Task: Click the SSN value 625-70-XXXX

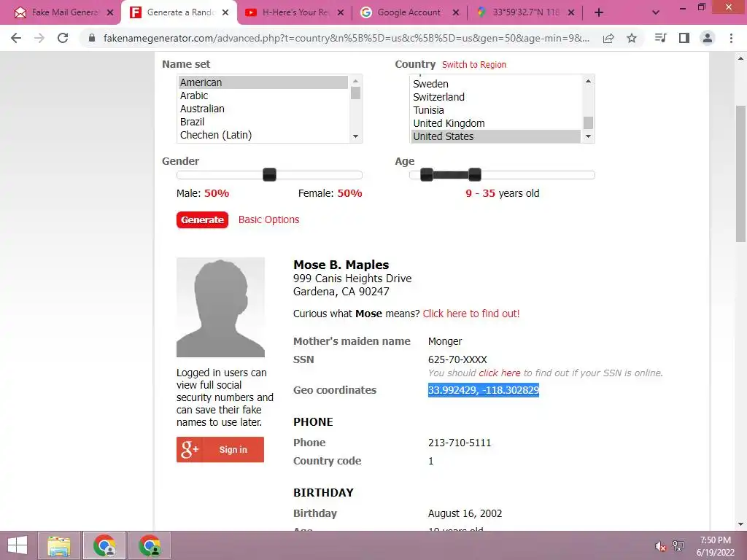Action: 457,359
